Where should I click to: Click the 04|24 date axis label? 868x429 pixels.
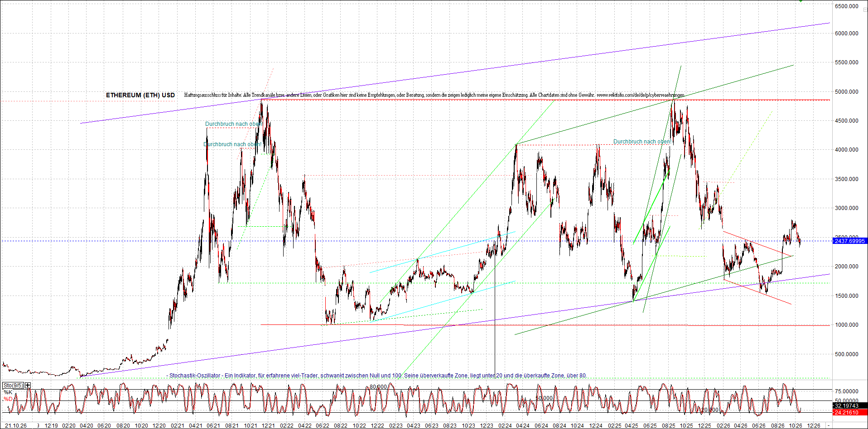click(523, 426)
